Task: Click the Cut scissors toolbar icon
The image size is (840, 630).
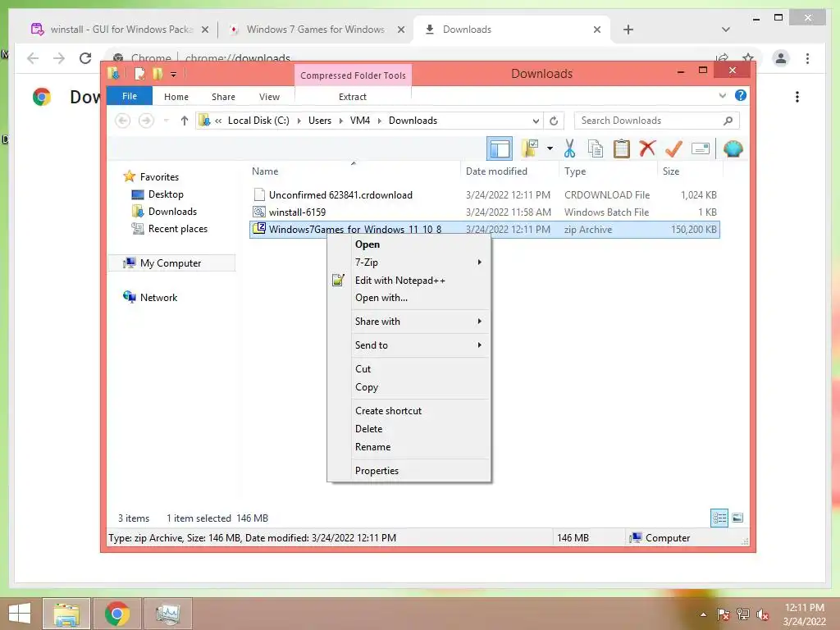Action: (569, 148)
